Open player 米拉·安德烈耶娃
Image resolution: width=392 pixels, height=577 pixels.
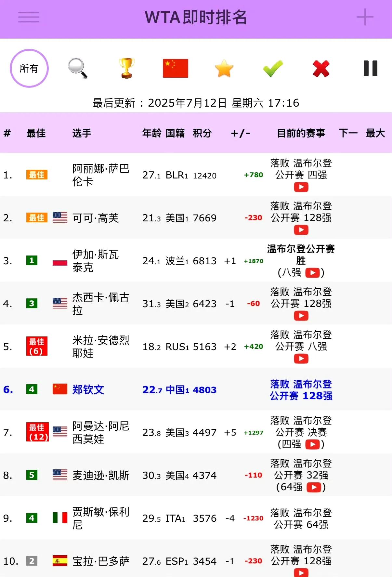tap(101, 347)
